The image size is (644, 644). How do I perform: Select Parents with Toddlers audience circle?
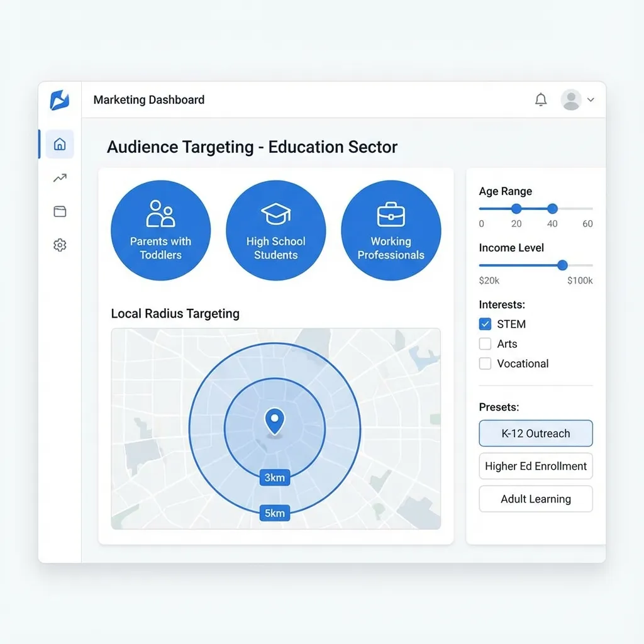point(160,230)
